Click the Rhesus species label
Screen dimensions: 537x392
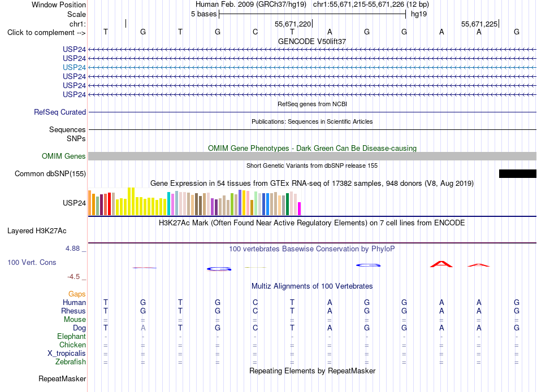click(x=73, y=311)
